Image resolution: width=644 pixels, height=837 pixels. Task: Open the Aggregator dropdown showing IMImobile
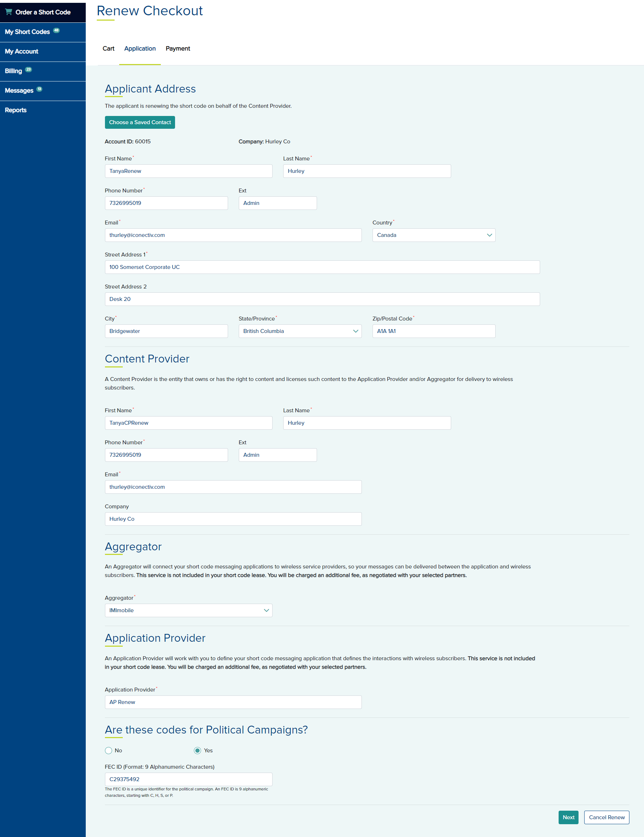[x=188, y=610]
